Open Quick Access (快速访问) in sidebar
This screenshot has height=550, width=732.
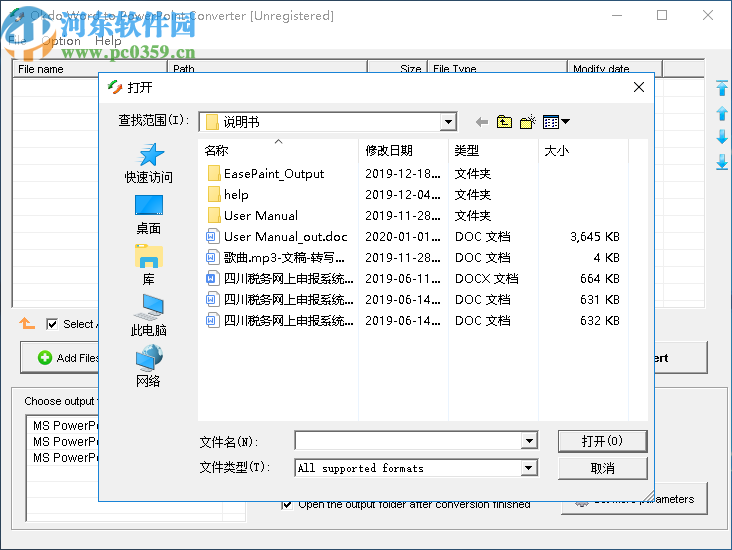point(148,164)
